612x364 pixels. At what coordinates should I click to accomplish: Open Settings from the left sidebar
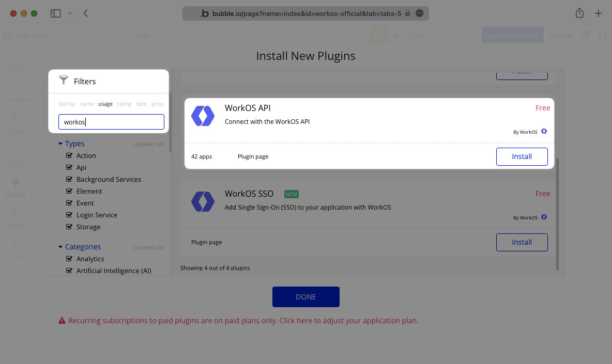click(x=16, y=220)
